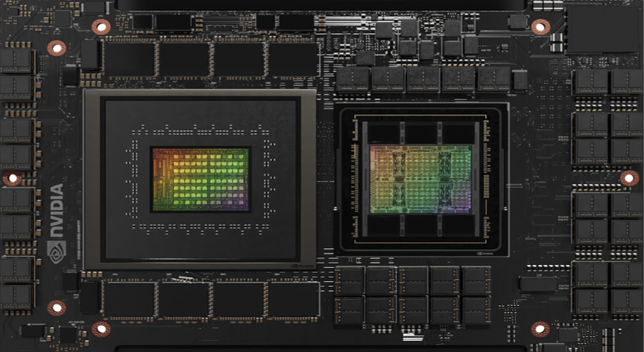
Task: Click the rainbow-colored die of the left chip
Action: 201,179
